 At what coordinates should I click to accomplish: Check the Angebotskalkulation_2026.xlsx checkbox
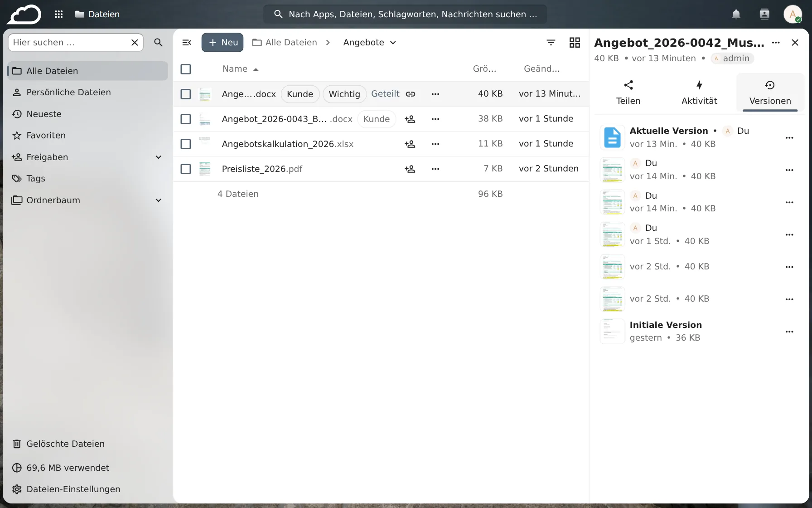[x=186, y=144]
